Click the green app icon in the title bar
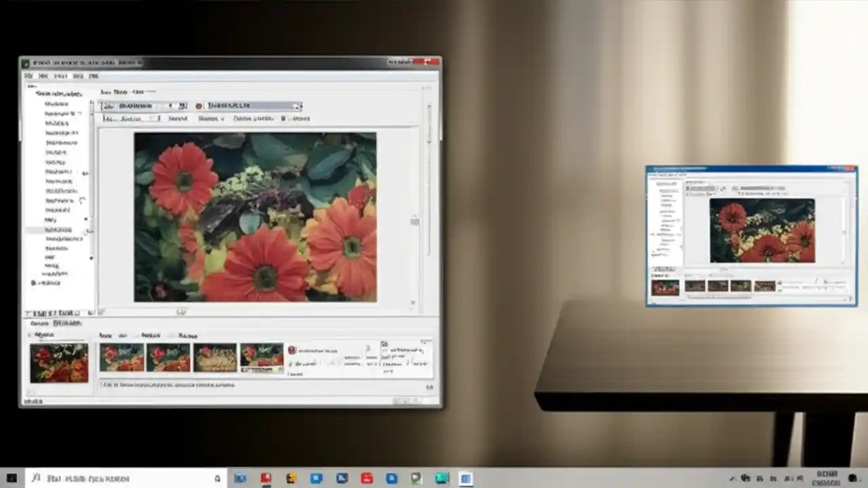868x488 pixels. click(25, 62)
